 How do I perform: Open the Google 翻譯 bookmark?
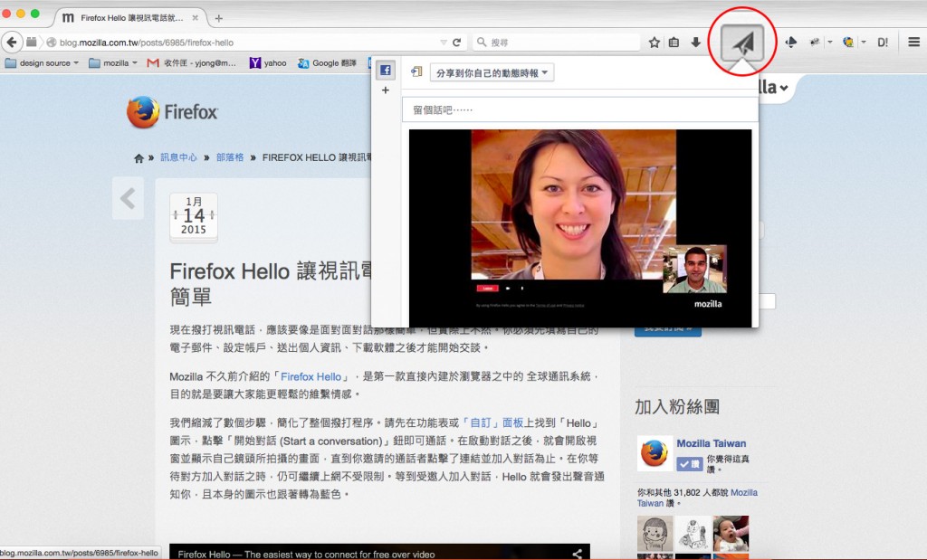[x=327, y=62]
